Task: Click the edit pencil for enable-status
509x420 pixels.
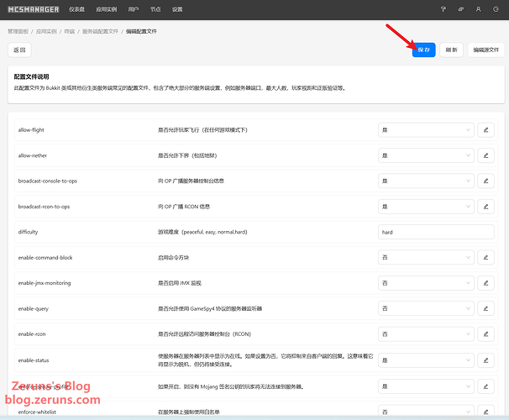Action: coord(485,360)
